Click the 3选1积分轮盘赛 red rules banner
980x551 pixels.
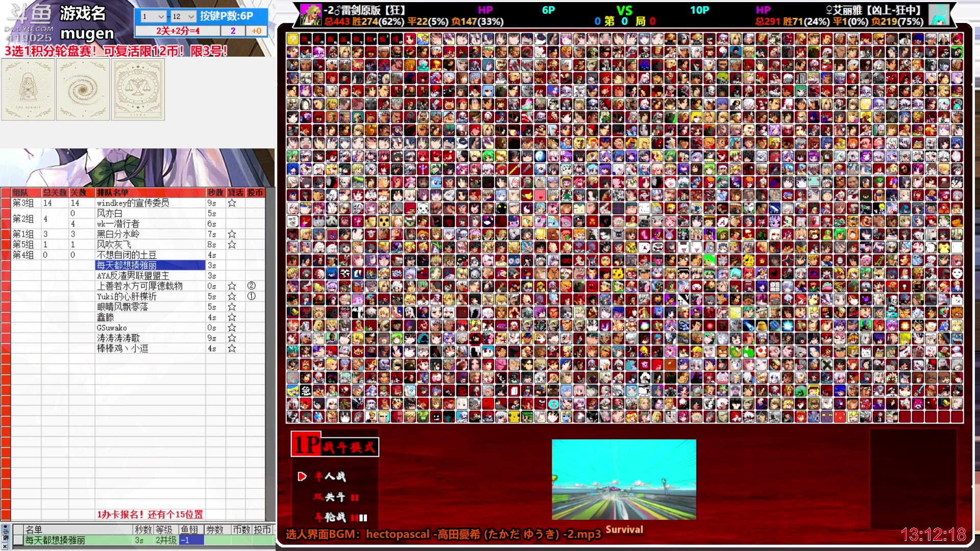[x=116, y=51]
